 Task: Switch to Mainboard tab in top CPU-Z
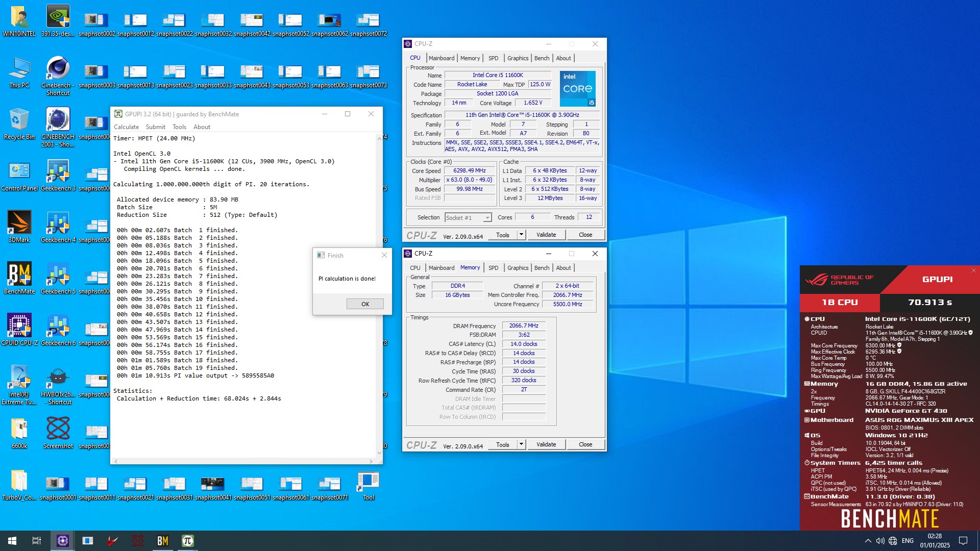pos(442,58)
